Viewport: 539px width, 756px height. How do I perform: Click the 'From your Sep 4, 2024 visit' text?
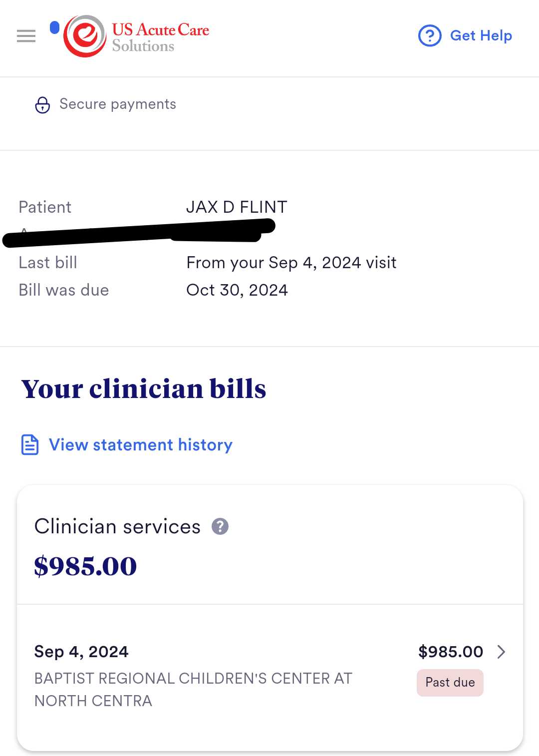tap(291, 263)
